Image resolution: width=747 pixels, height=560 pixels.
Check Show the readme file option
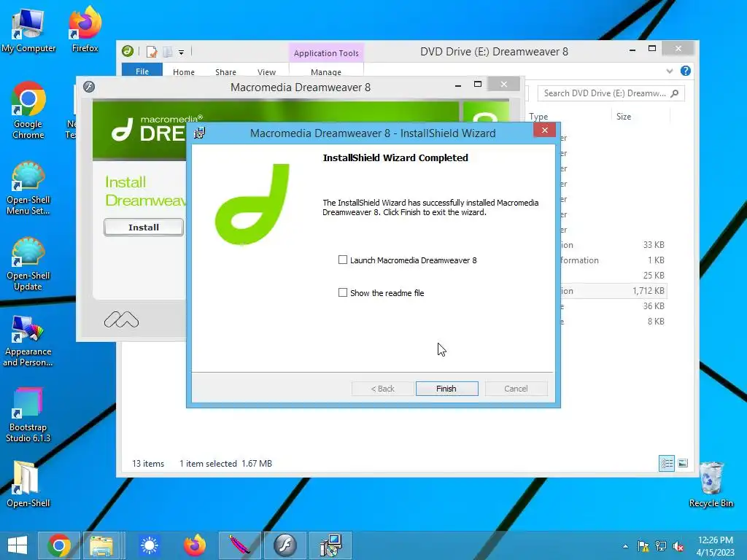pyautogui.click(x=343, y=293)
